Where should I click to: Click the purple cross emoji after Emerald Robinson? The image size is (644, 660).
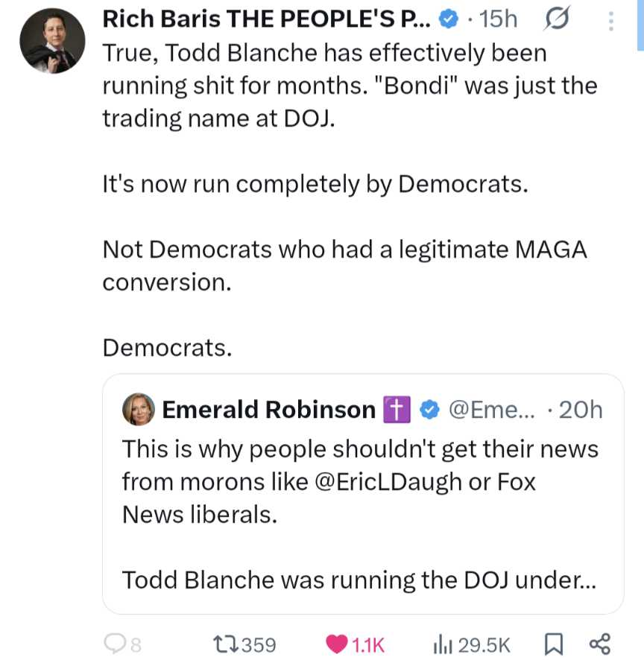(397, 410)
